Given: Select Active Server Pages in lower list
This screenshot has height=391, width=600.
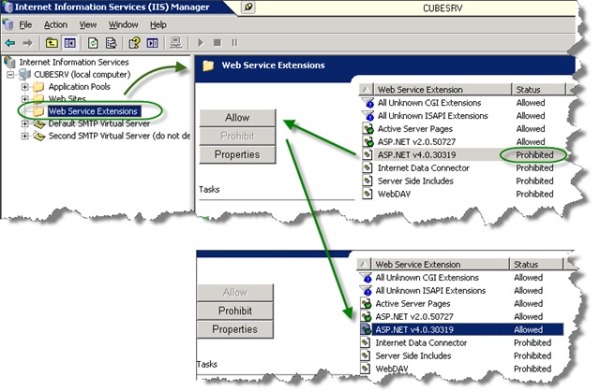Looking at the screenshot, I should coord(413,304).
